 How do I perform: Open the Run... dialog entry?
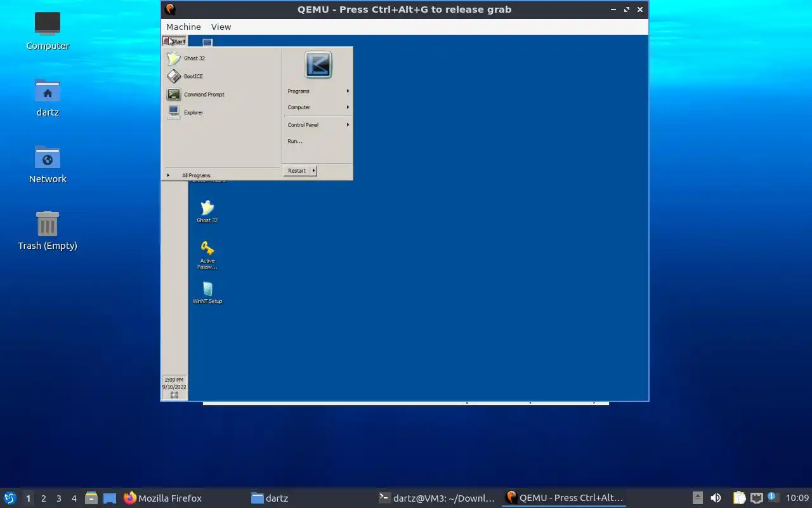coord(318,141)
